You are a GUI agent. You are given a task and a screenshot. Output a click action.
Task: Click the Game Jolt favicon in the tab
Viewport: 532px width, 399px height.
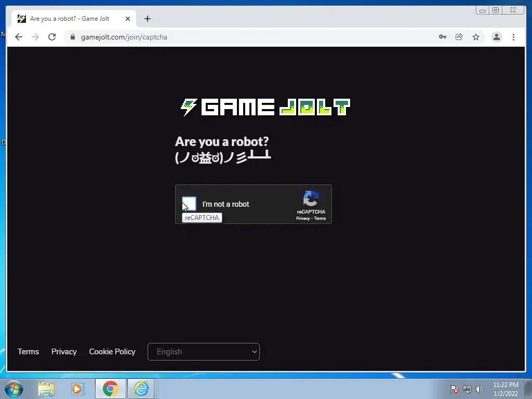pos(22,19)
